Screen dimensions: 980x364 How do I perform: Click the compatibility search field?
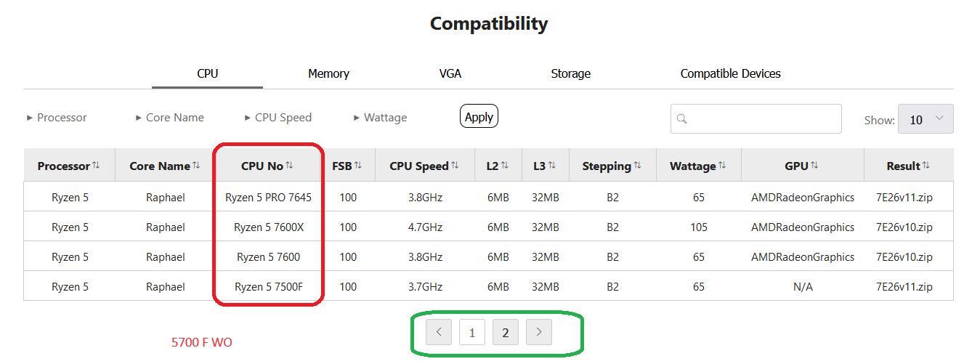coord(756,119)
